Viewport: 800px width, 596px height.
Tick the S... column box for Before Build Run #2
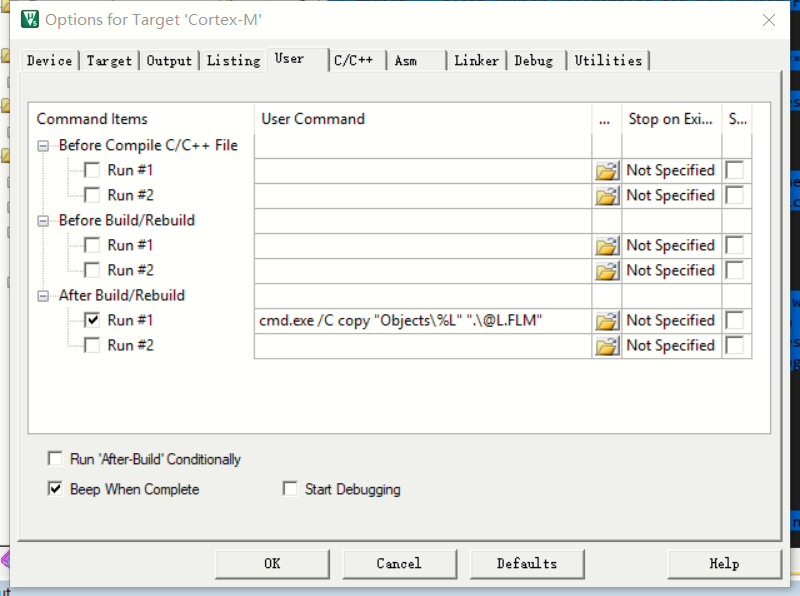click(735, 270)
